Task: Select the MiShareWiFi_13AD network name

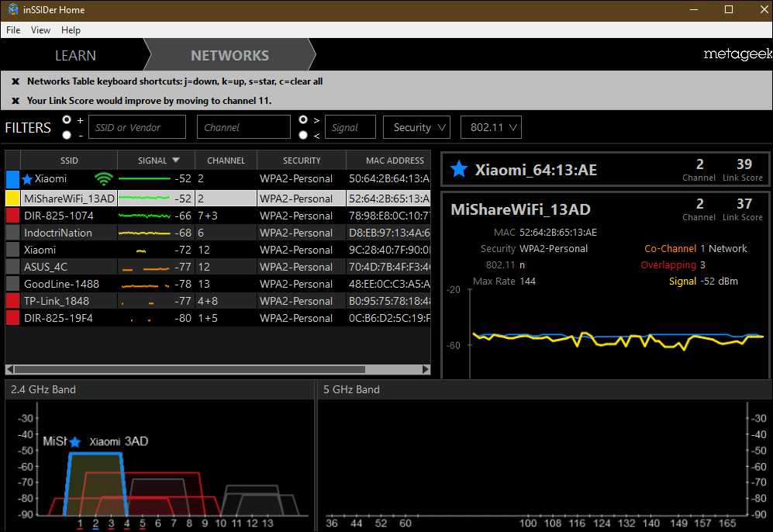Action: pos(69,199)
